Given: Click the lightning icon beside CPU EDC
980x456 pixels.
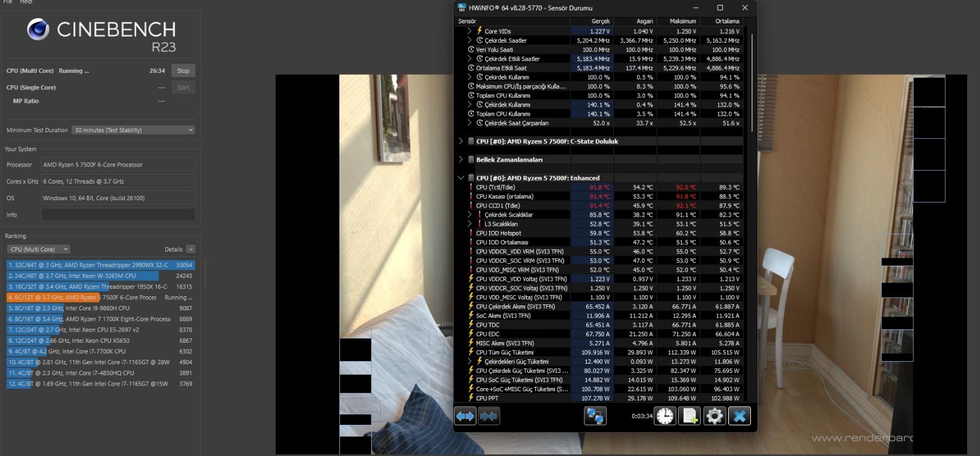Looking at the screenshot, I should tap(471, 334).
